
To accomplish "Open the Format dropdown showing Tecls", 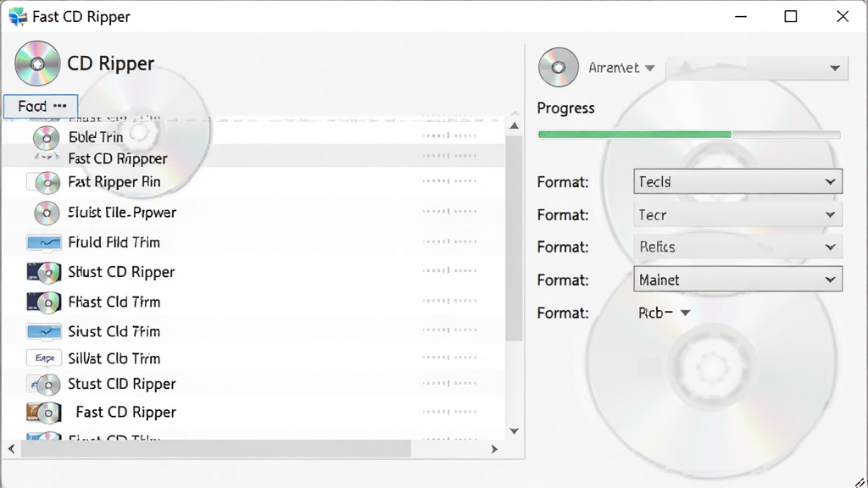I will [x=738, y=181].
